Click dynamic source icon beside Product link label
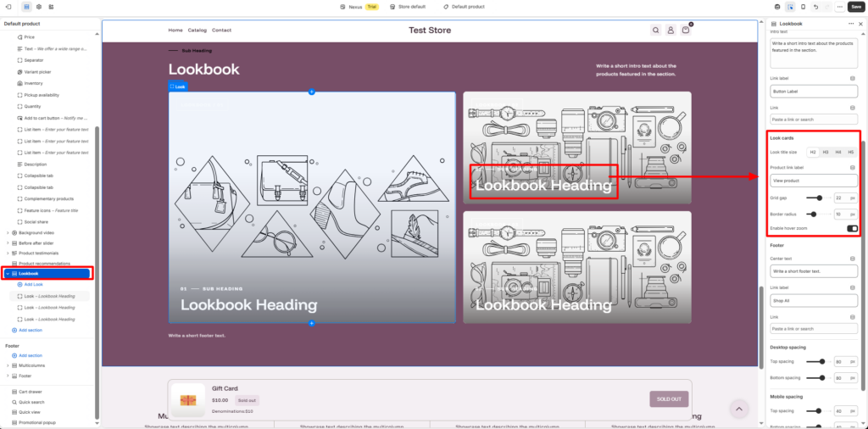Viewport: 868px width, 429px height. click(x=853, y=167)
